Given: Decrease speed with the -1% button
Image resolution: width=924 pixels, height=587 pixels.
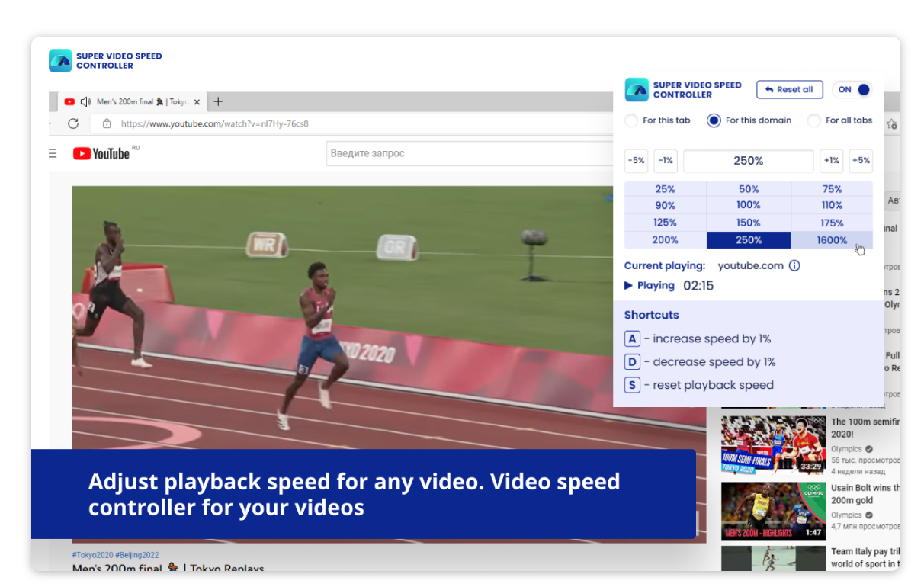Looking at the screenshot, I should pos(666,161).
